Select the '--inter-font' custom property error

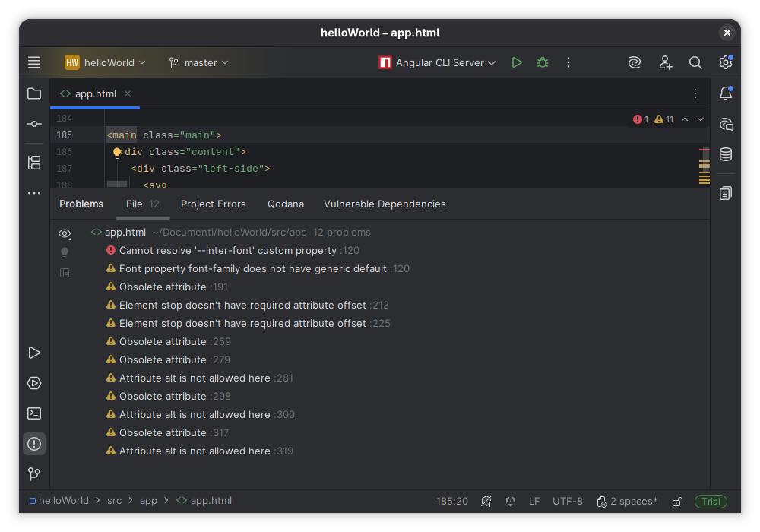(x=228, y=250)
